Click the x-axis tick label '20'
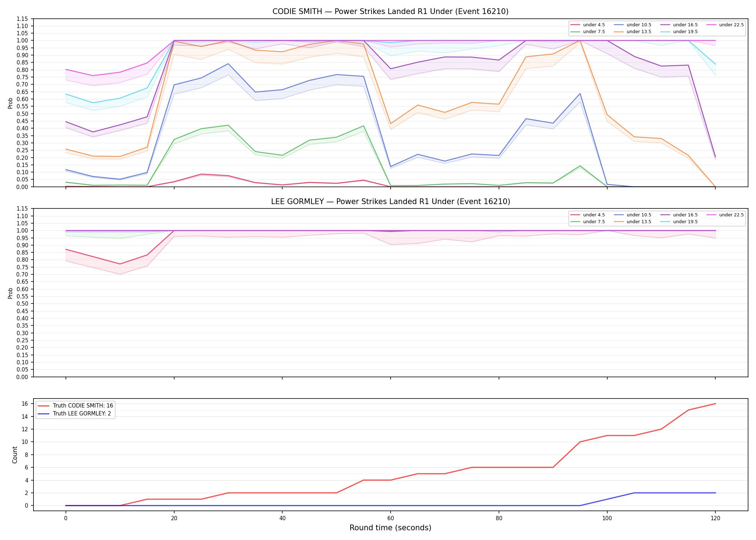The image size is (756, 540). tap(174, 518)
